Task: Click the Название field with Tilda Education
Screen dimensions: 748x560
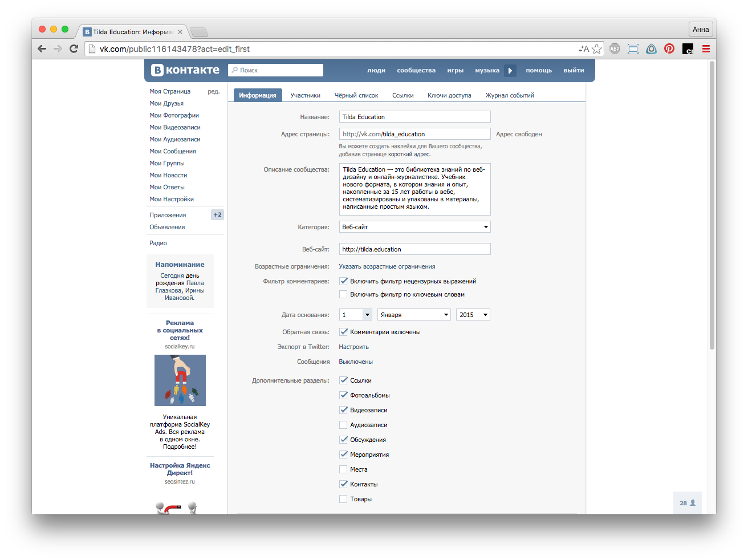Action: [414, 117]
